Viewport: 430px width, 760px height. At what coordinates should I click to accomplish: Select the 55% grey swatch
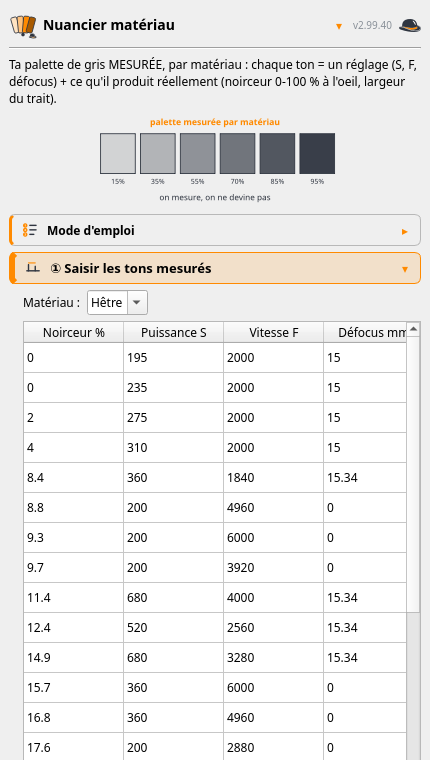tap(197, 153)
